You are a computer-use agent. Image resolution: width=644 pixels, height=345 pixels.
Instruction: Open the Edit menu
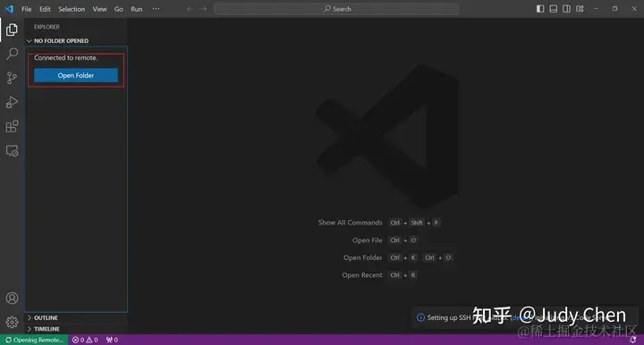coord(45,9)
